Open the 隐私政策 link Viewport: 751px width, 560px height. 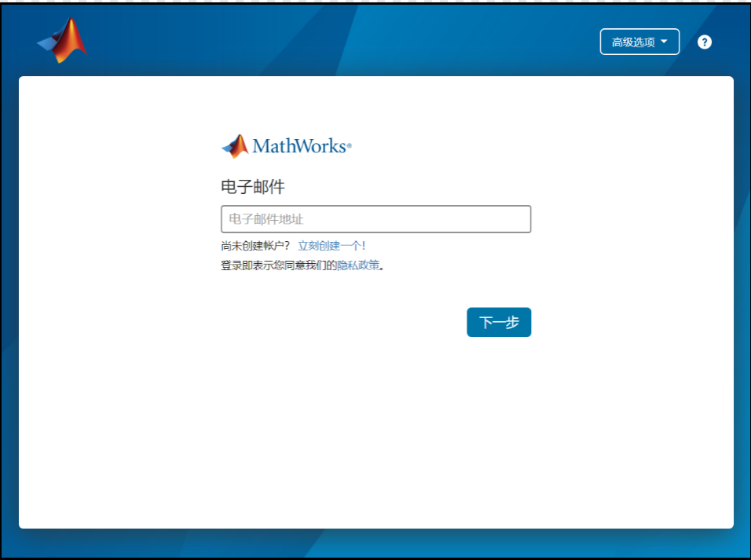[358, 265]
